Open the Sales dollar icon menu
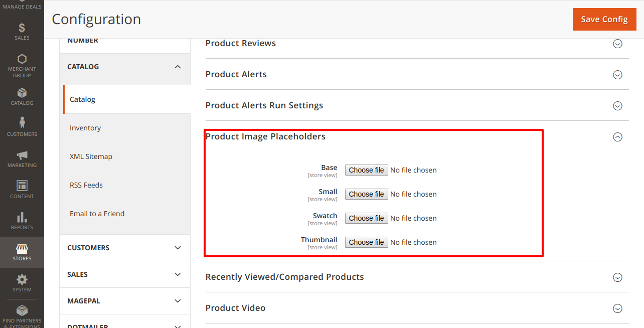Image resolution: width=644 pixels, height=328 pixels. tap(22, 29)
